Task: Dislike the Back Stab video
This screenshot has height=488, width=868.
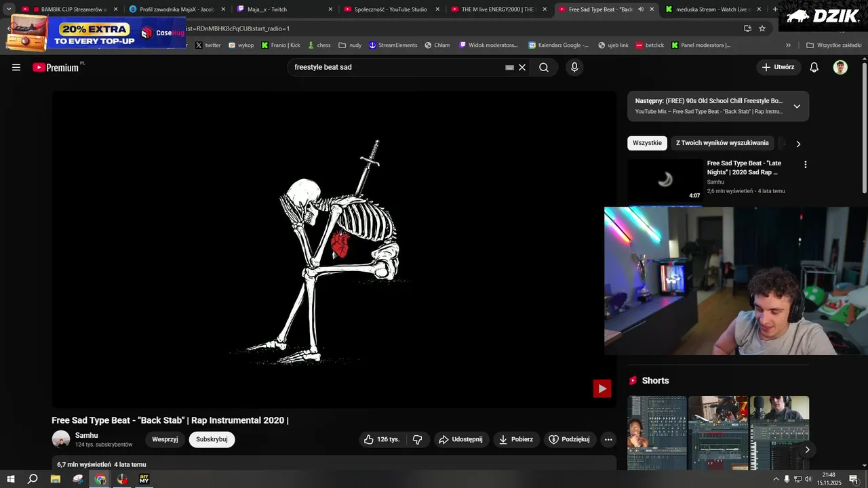Action: [x=418, y=439]
